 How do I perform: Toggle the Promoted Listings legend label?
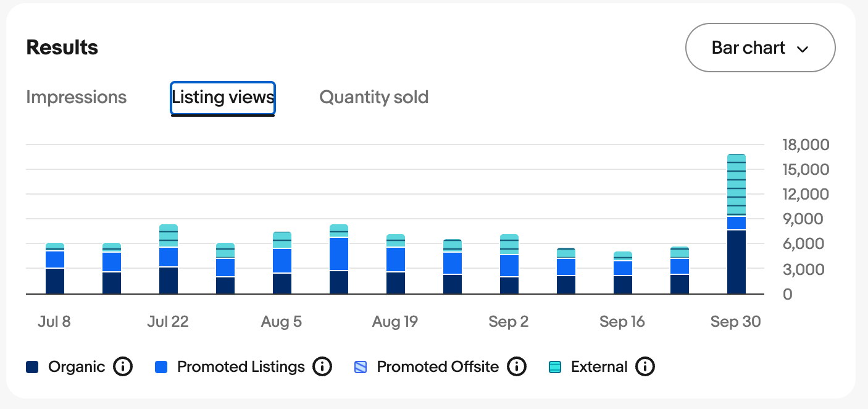coord(241,367)
